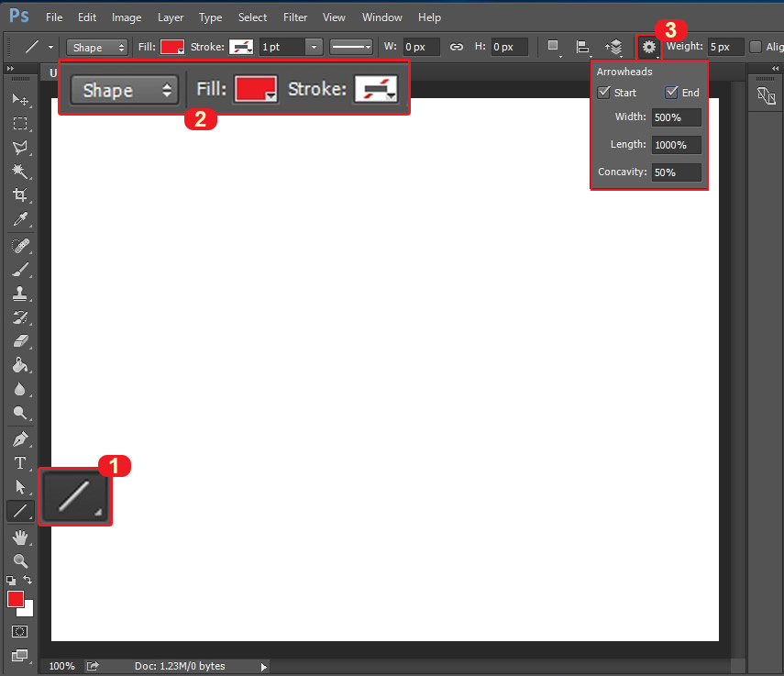Collapse the right panel dock arrows
The width and height of the screenshot is (784, 676).
[775, 69]
